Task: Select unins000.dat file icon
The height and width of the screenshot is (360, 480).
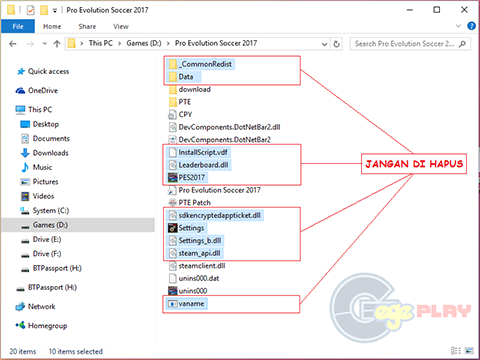Action: [x=172, y=279]
